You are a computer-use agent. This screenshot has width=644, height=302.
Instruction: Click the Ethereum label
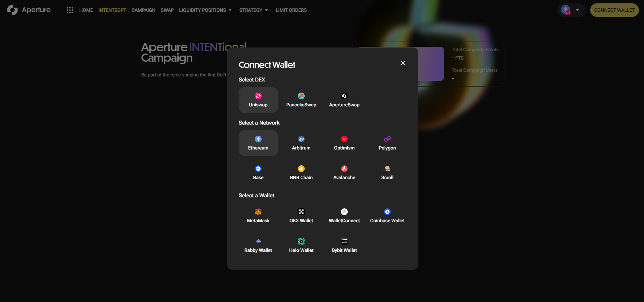(x=258, y=148)
